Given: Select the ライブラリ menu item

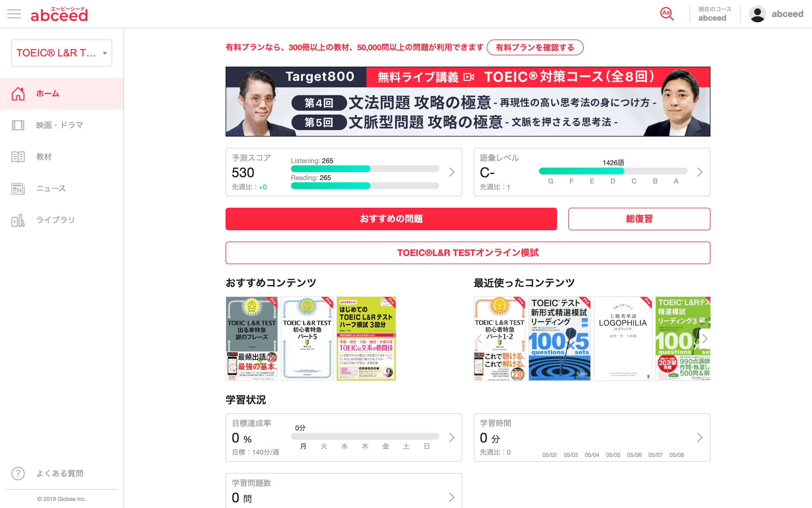Looking at the screenshot, I should 62,220.
